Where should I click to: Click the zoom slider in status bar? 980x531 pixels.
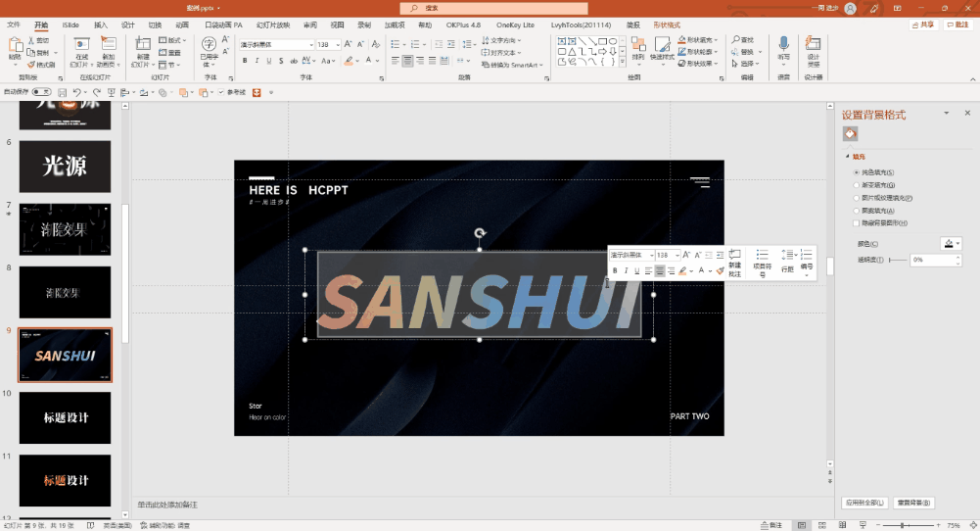[x=908, y=525]
